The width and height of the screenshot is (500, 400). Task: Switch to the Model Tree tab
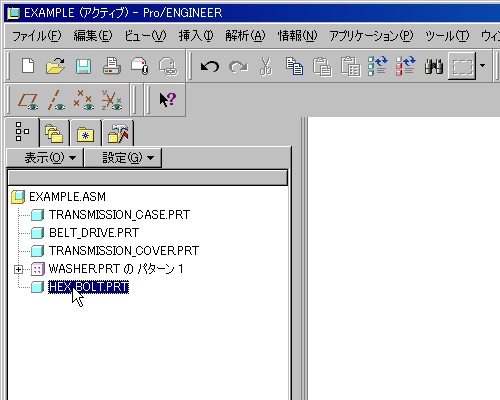[22, 132]
